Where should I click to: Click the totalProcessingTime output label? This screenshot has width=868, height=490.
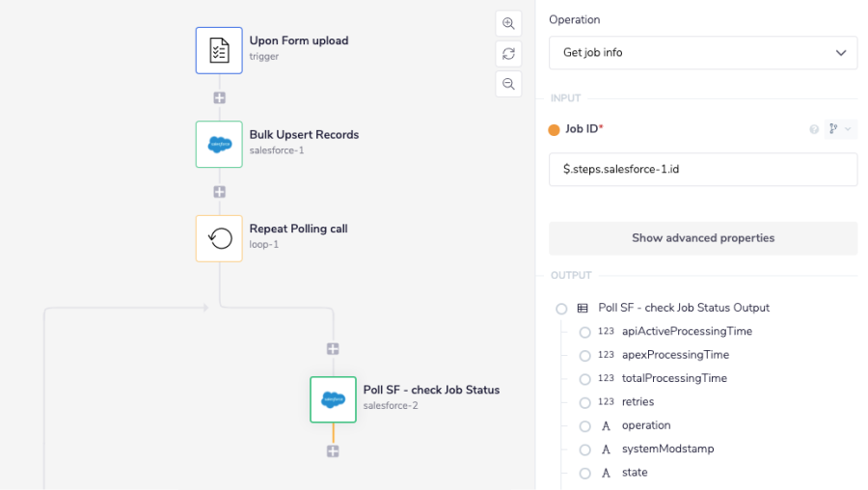674,378
